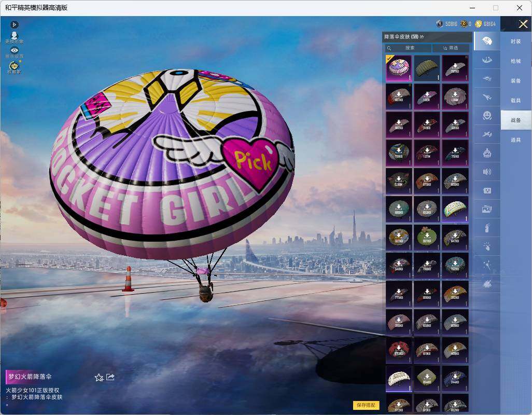The width and height of the screenshot is (532, 415).
Task: Switch to 载具 tab
Action: point(516,101)
